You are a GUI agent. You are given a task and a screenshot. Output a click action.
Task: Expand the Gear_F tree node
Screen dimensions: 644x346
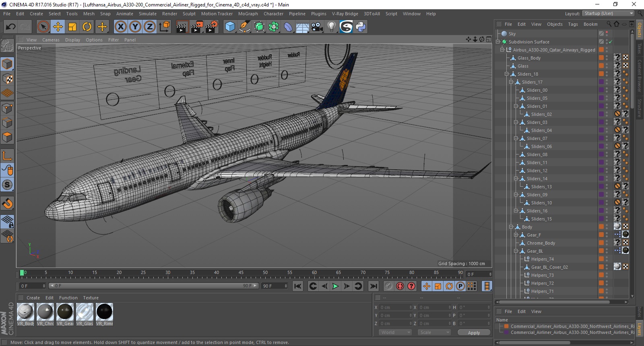tap(516, 235)
